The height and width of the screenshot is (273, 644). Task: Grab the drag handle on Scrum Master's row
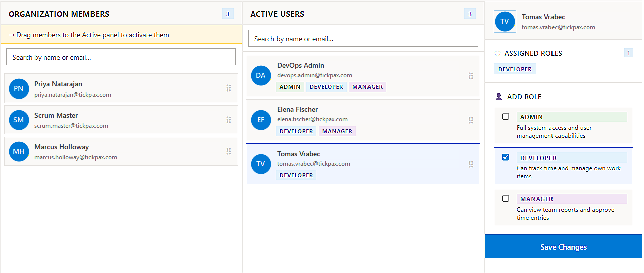(229, 120)
